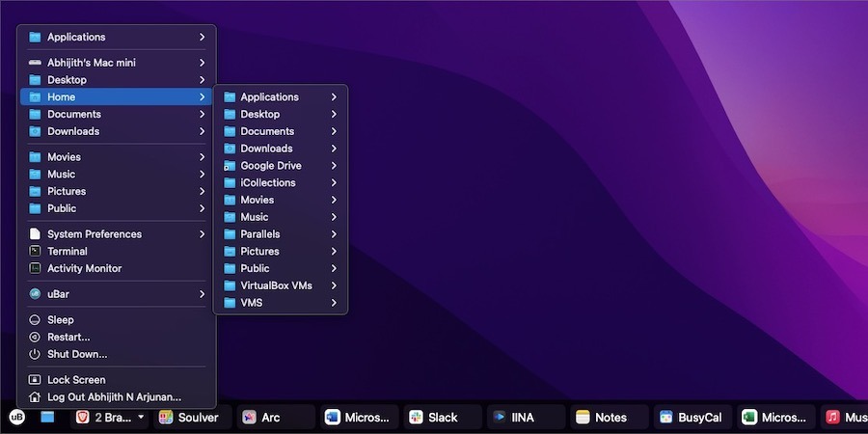
Task: Open Public in Home submenu
Action: [x=281, y=268]
